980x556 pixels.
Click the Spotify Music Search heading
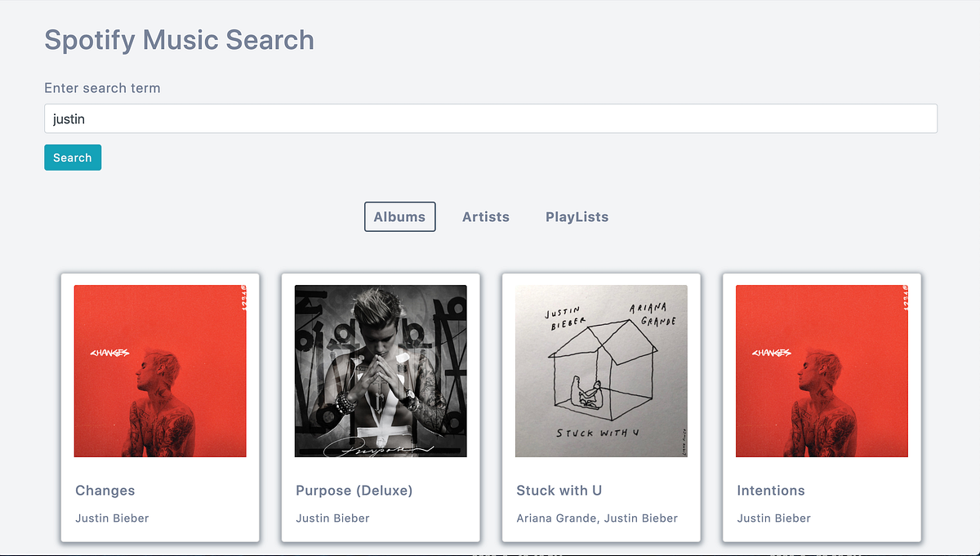point(179,39)
